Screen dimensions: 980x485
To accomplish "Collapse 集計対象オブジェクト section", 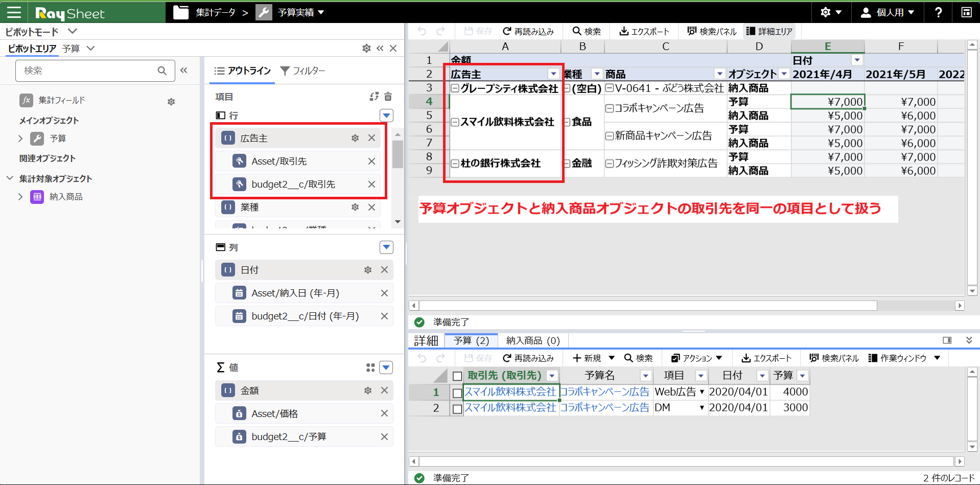I will 10,178.
